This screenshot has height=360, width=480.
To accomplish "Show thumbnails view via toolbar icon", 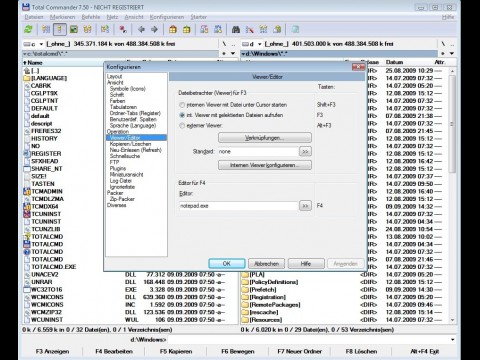I will pos(74,30).
